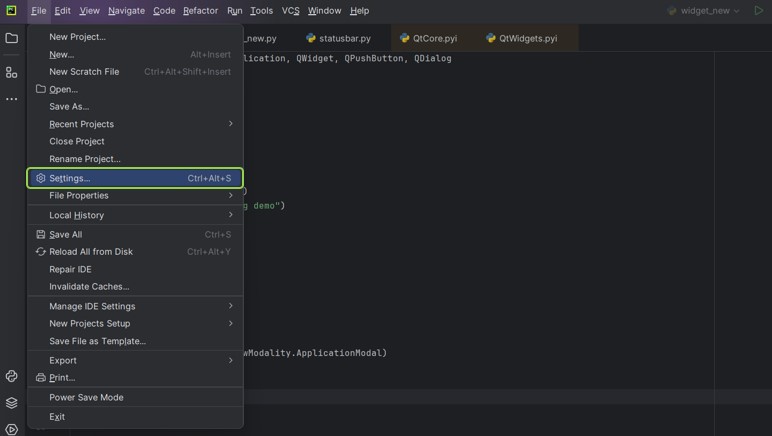Choose Settings... from the File menu

(x=135, y=178)
